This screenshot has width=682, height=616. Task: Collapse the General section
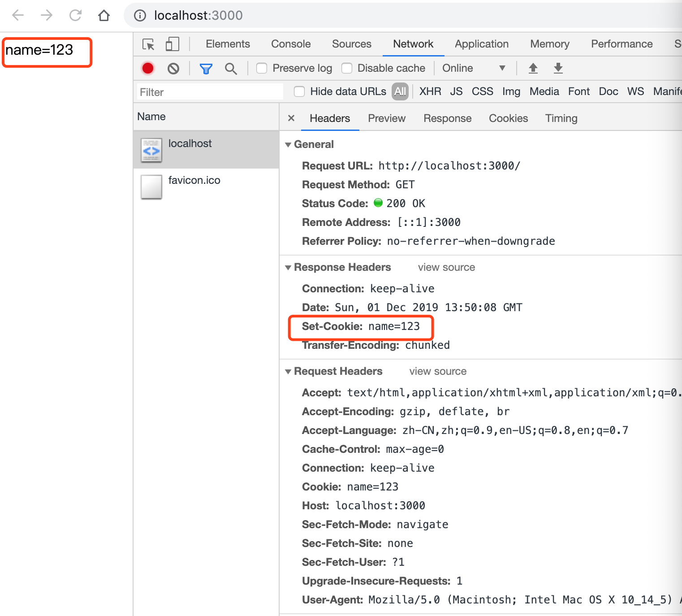coord(288,144)
